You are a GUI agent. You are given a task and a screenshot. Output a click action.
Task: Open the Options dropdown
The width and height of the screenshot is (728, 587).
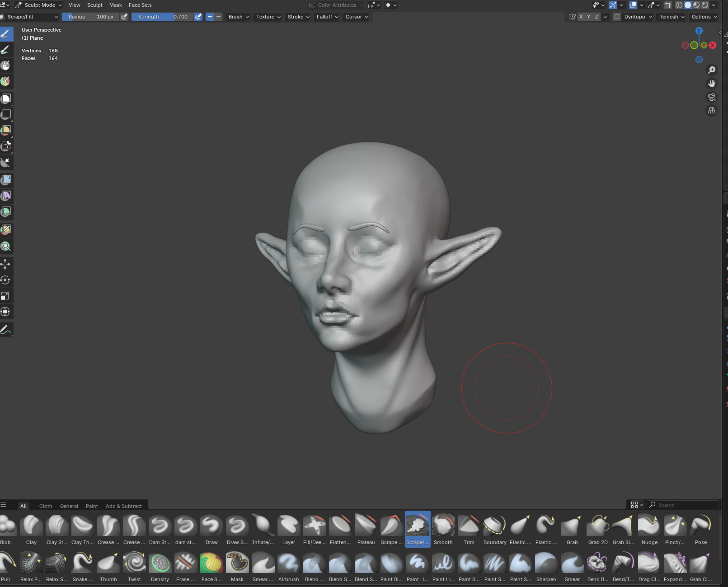pyautogui.click(x=704, y=17)
